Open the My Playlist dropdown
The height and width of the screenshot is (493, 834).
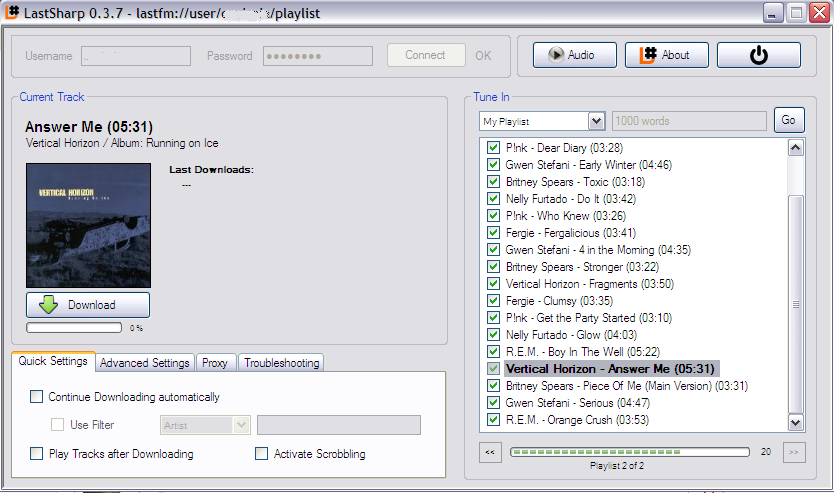[x=542, y=121]
